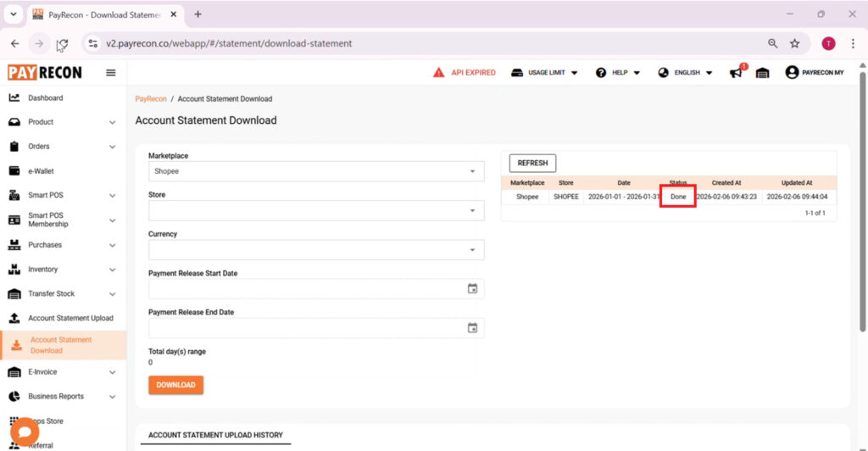The height and width of the screenshot is (451, 868).
Task: Expand the Product menu chevron
Action: pyautogui.click(x=113, y=122)
